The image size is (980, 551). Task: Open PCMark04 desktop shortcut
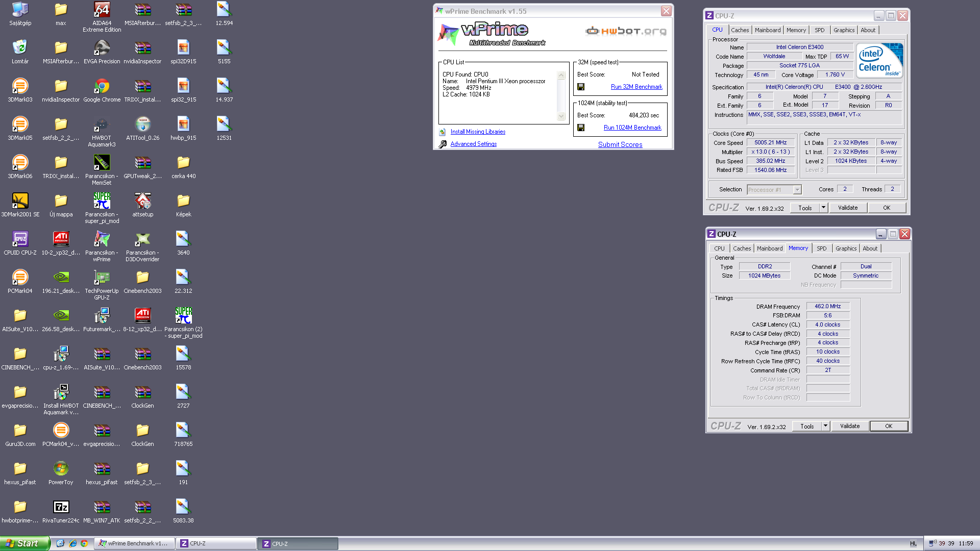(20, 277)
